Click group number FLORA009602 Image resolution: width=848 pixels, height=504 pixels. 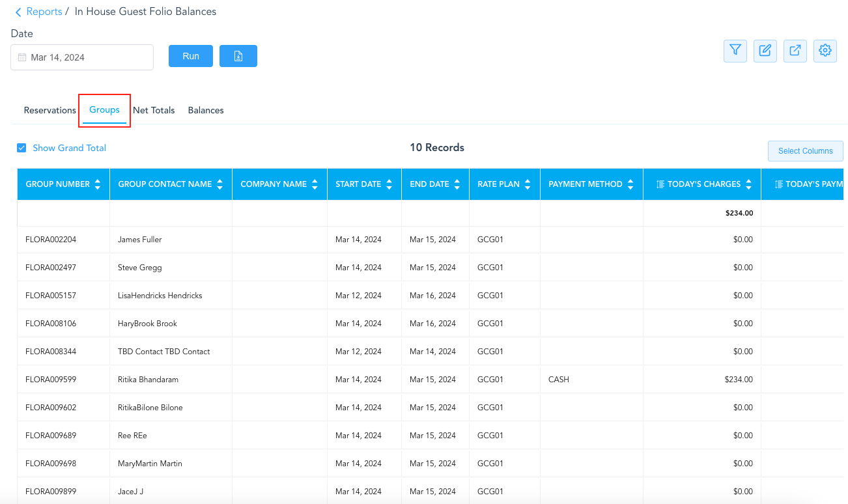51,408
